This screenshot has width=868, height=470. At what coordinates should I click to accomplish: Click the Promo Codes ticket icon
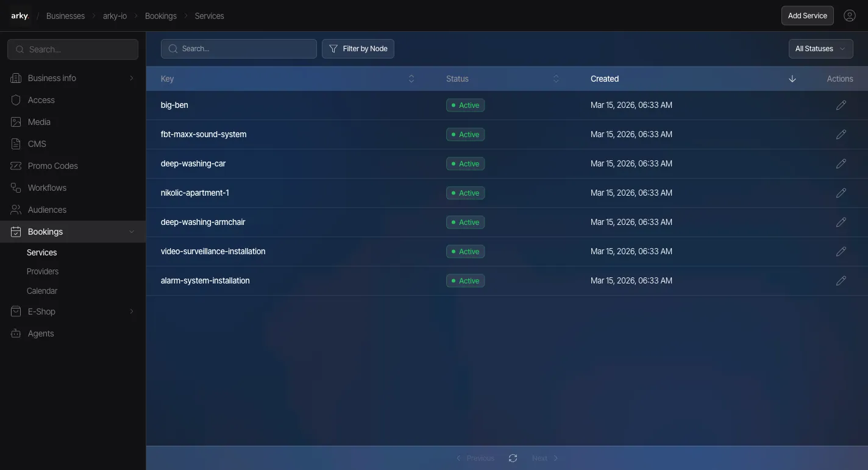(x=15, y=166)
